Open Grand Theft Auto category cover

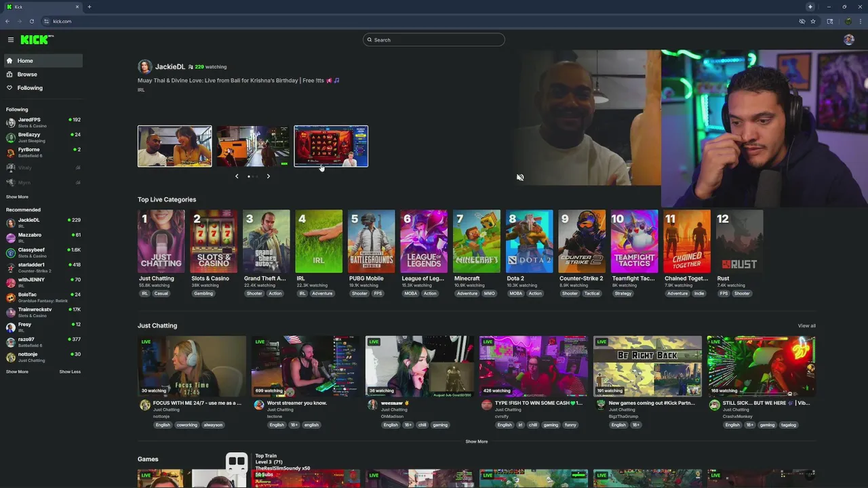[x=267, y=241]
